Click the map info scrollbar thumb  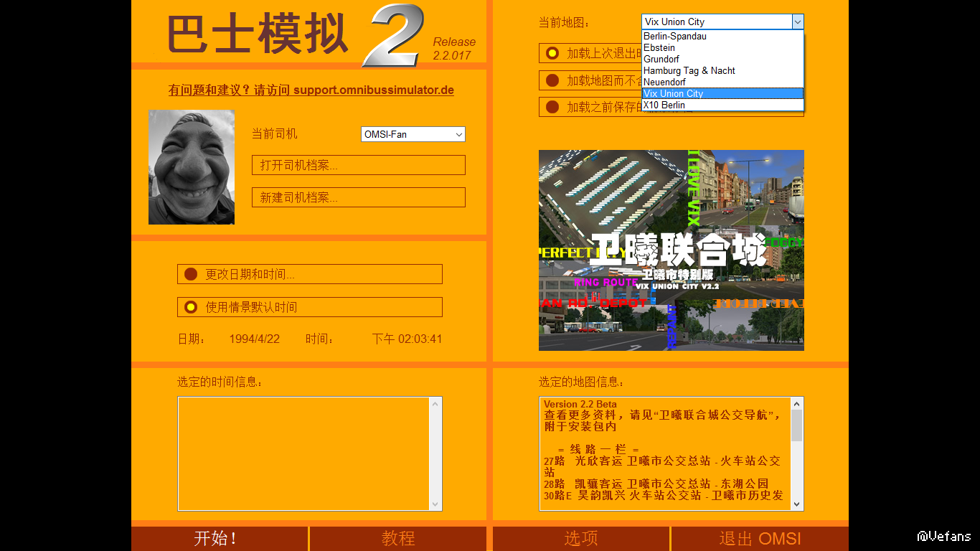click(x=797, y=425)
